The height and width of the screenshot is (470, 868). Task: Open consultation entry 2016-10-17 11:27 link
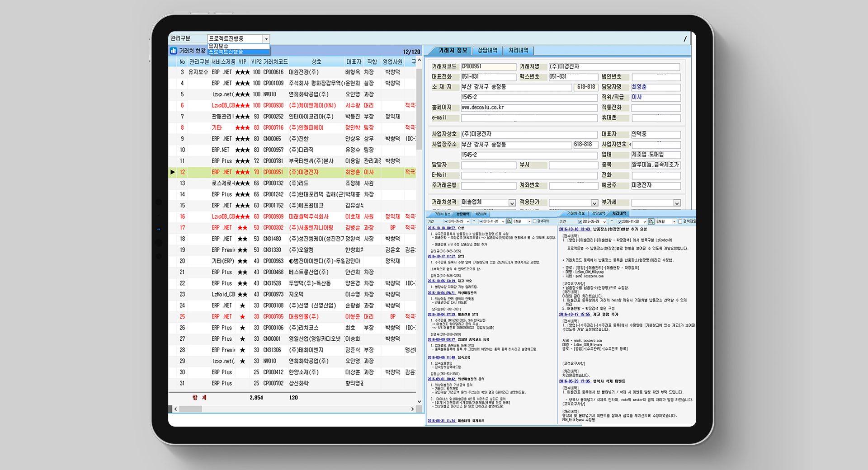[x=442, y=256]
